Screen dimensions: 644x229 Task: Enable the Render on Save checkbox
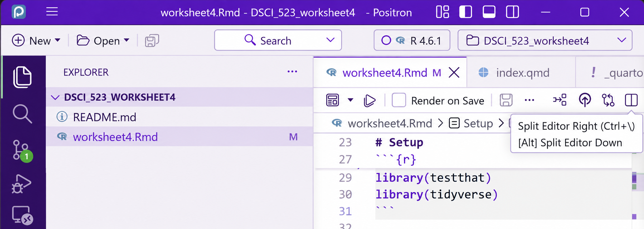pos(399,100)
